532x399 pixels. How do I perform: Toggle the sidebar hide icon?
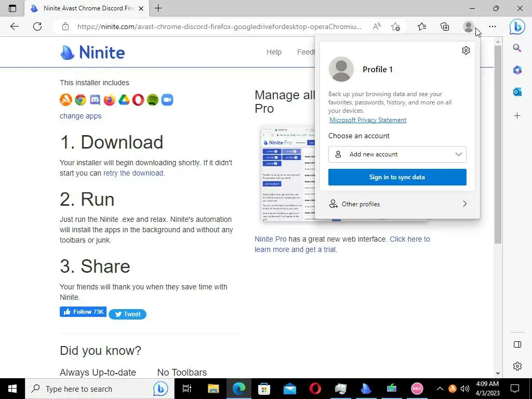pyautogui.click(x=517, y=345)
